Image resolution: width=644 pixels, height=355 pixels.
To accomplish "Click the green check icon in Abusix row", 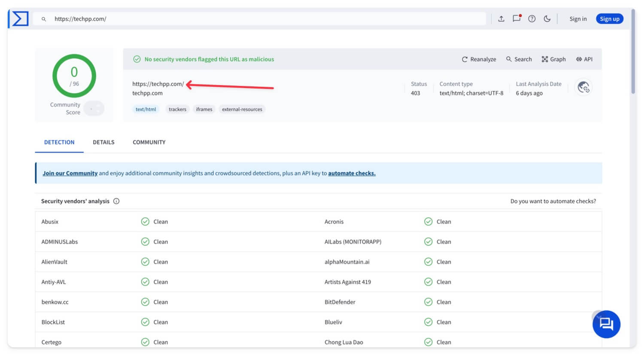I will (x=145, y=222).
